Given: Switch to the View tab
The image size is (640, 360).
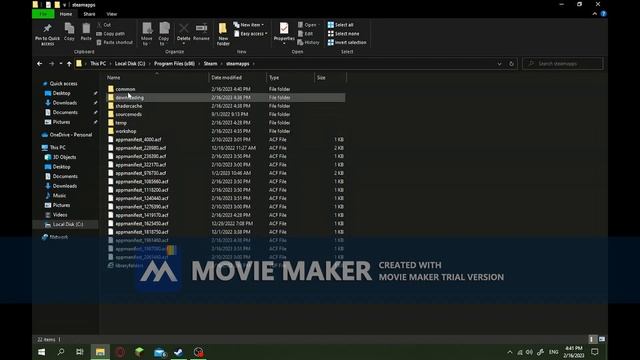Looking at the screenshot, I should click(x=111, y=14).
